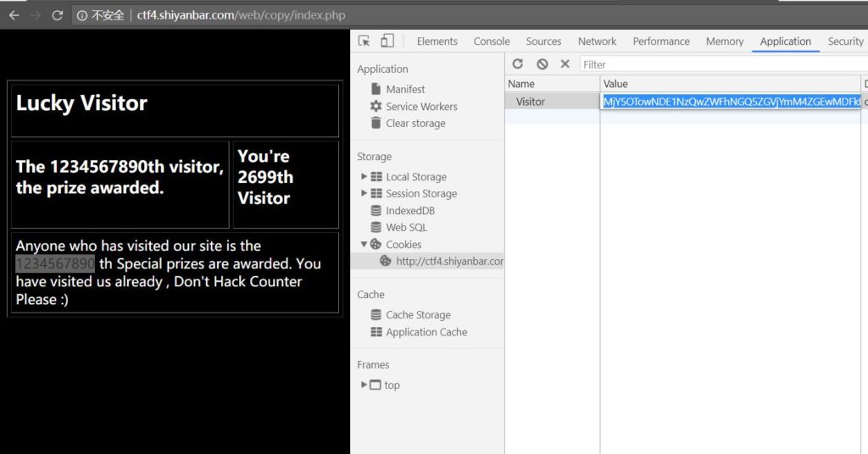868x454 pixels.
Task: Click "You're 2699th Visitor" text
Action: (x=265, y=177)
